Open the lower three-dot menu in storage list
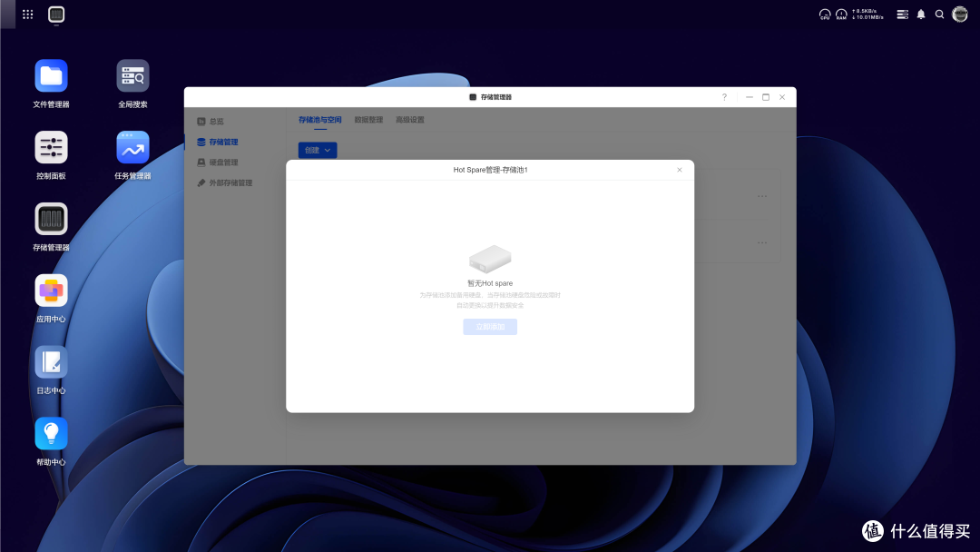 coord(762,242)
